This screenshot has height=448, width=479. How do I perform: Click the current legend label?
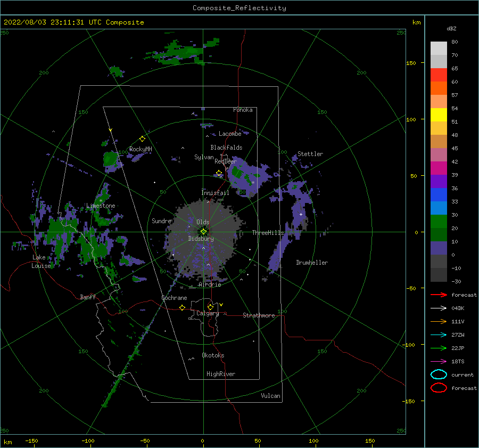(x=463, y=375)
